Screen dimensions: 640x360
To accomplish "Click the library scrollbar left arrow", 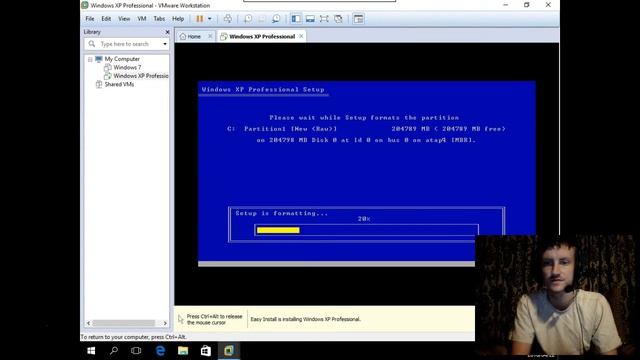I will pos(89,323).
